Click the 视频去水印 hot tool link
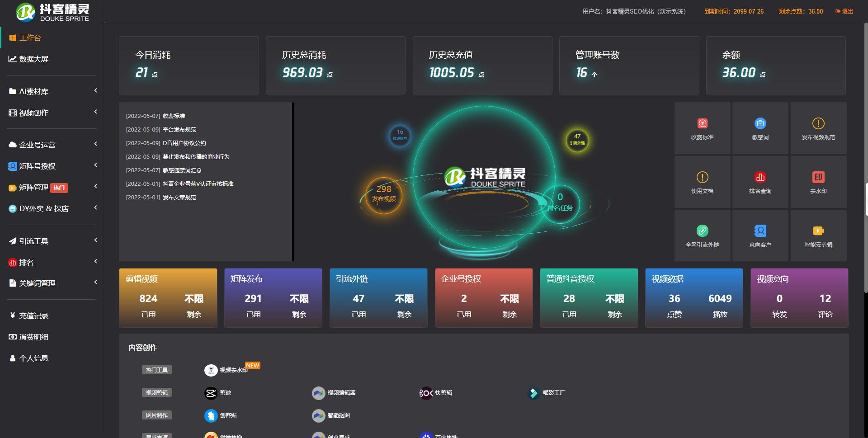Image resolution: width=868 pixels, height=438 pixels. [233, 370]
